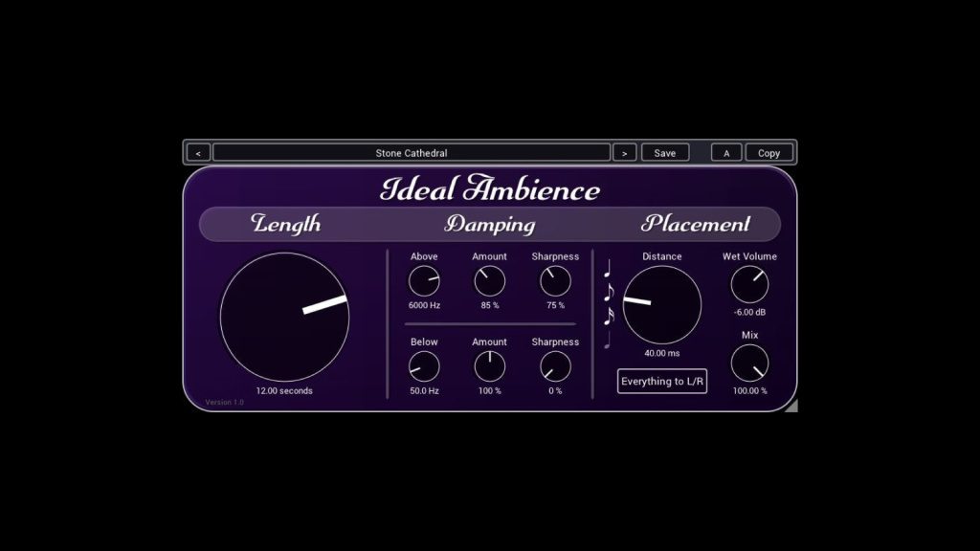
Task: Click the Above Sharpness knob at 75%
Action: tap(554, 282)
